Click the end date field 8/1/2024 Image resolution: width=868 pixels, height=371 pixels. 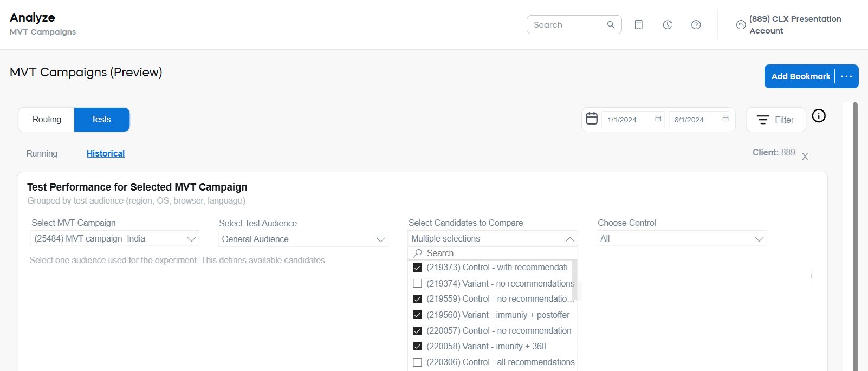coord(700,120)
